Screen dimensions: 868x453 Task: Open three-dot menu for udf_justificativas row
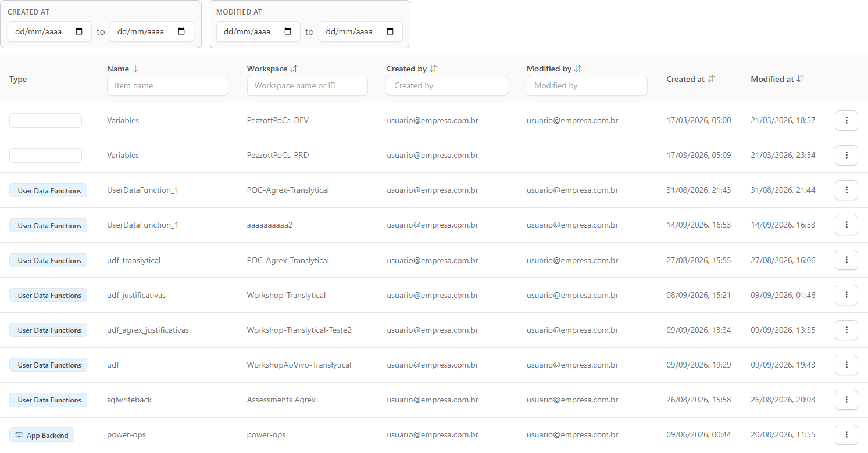tap(846, 295)
